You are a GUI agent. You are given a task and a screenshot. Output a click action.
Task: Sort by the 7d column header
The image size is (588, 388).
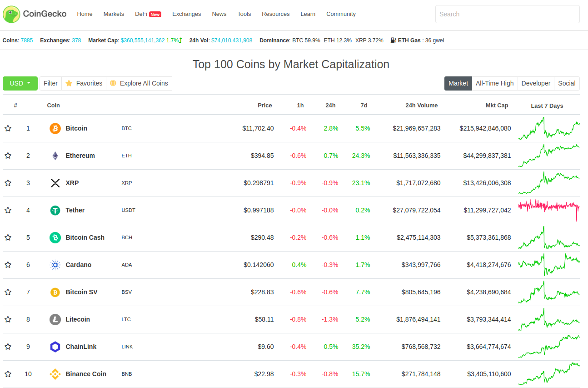(x=364, y=106)
